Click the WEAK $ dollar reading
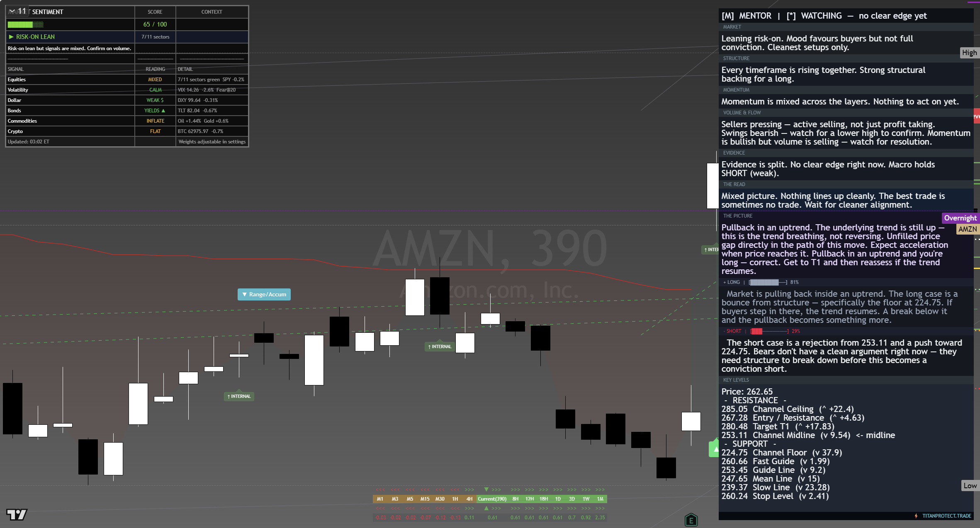Screen dimensions: 980x528 click(155, 100)
